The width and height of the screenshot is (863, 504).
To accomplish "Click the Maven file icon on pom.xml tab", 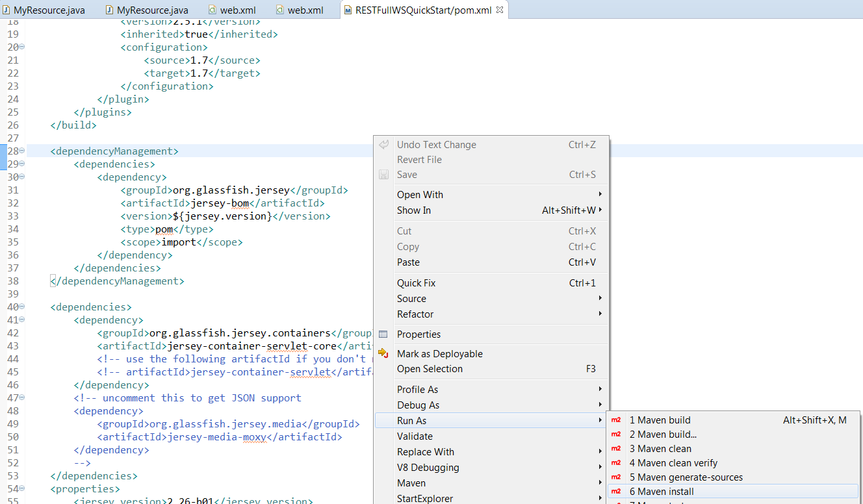I will coord(348,10).
